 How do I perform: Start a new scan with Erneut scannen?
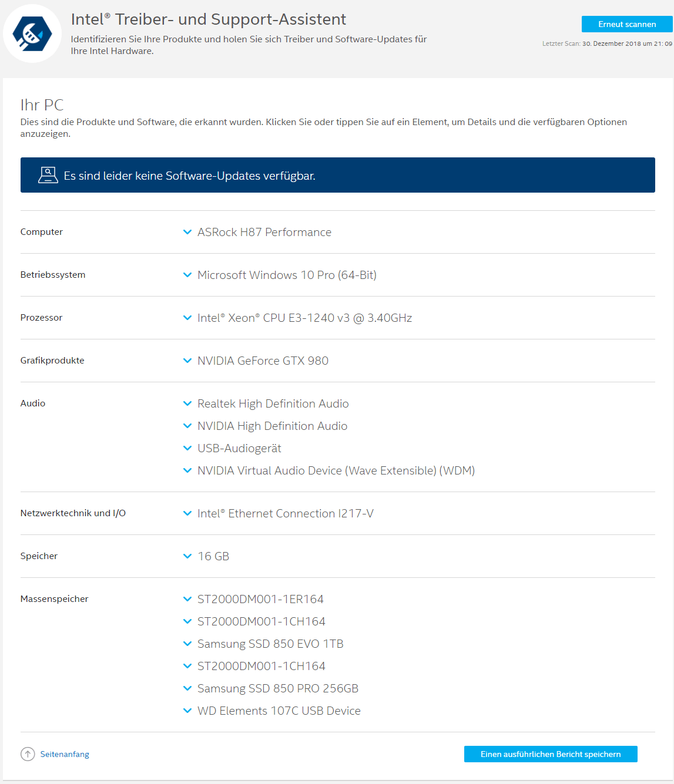pyautogui.click(x=627, y=24)
